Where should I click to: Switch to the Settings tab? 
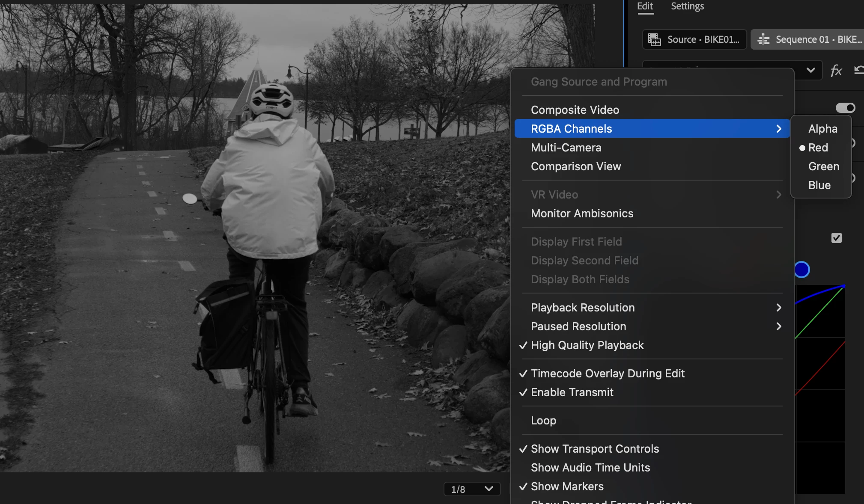point(687,6)
